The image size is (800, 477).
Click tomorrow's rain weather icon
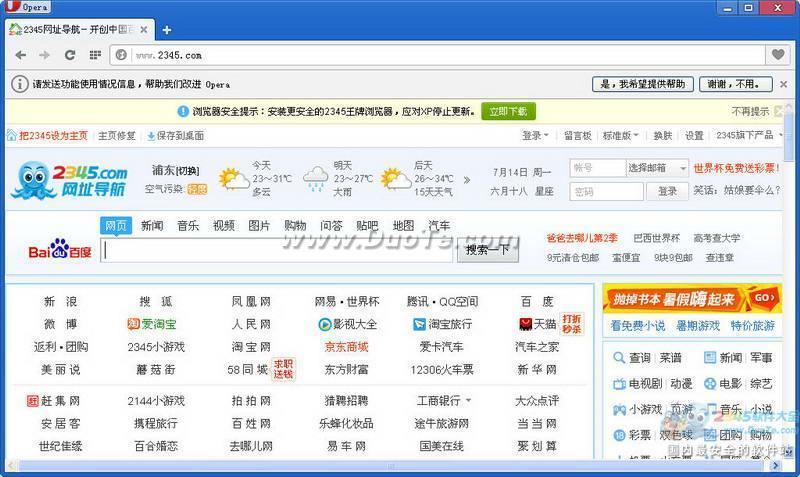click(315, 179)
